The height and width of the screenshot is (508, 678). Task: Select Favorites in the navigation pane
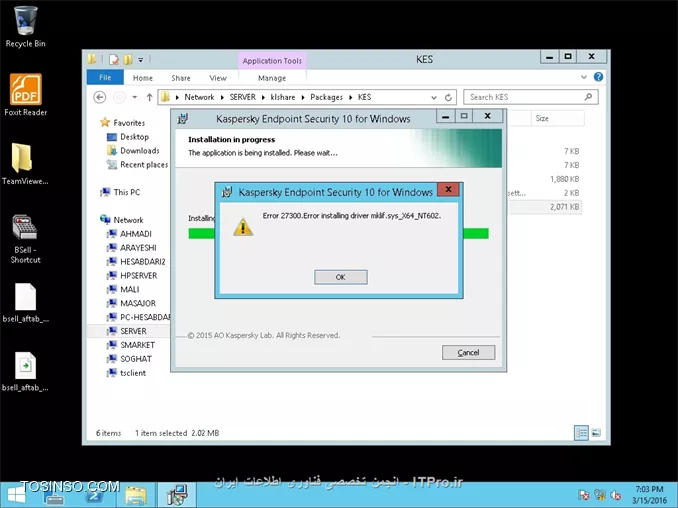tap(123, 123)
